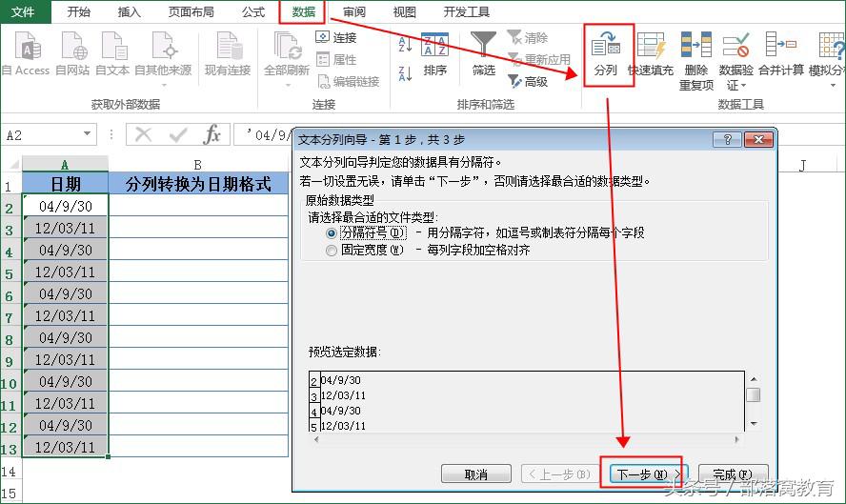Sort descending Z to A
The height and width of the screenshot is (504, 846).
click(405, 73)
